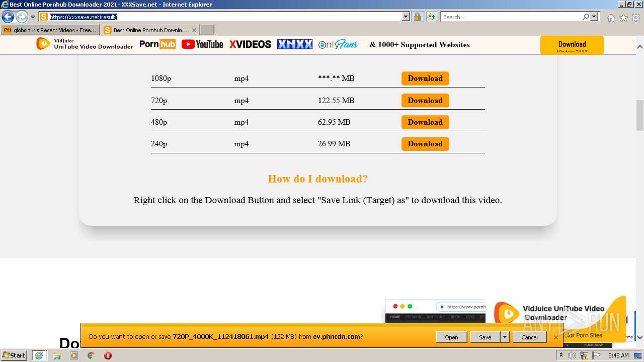Image resolution: width=644 pixels, height=362 pixels.
Task: Open the media player taskbar icon
Action: [x=74, y=355]
